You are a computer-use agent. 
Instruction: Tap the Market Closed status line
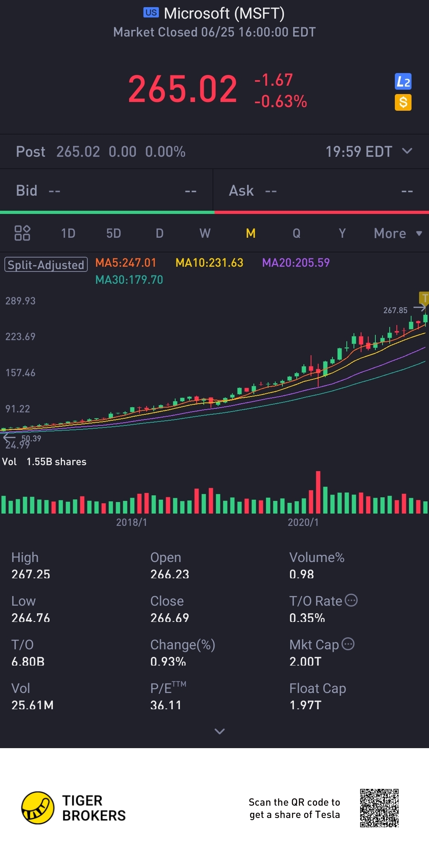tap(214, 32)
